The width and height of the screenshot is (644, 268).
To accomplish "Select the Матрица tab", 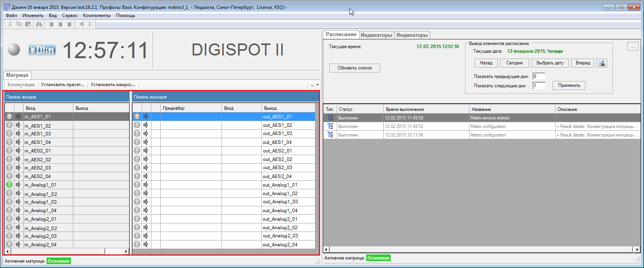I will pyautogui.click(x=17, y=75).
